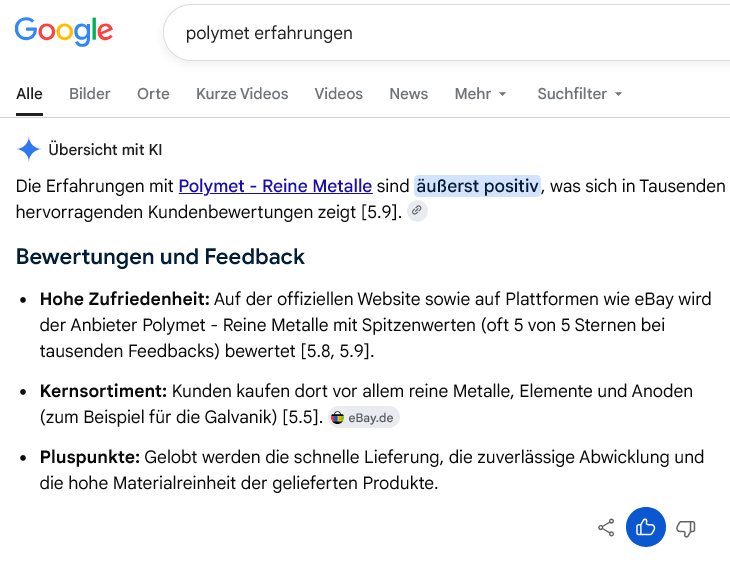Click the thumbs down feedback icon

coord(686,528)
